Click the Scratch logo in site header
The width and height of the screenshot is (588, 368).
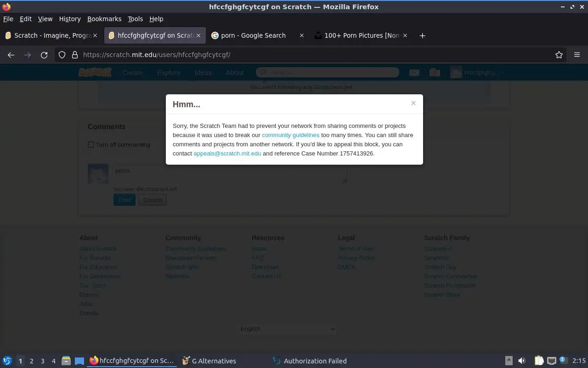(95, 72)
